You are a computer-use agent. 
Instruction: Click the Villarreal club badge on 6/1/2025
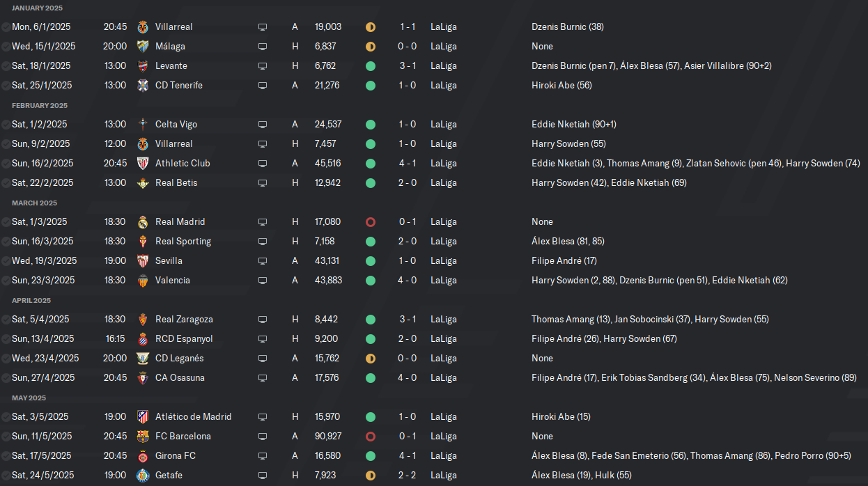pos(143,26)
